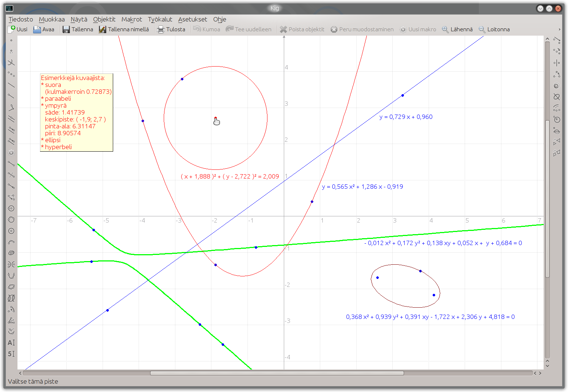Open the Työkalut menu
The height and width of the screenshot is (392, 568).
click(x=160, y=19)
